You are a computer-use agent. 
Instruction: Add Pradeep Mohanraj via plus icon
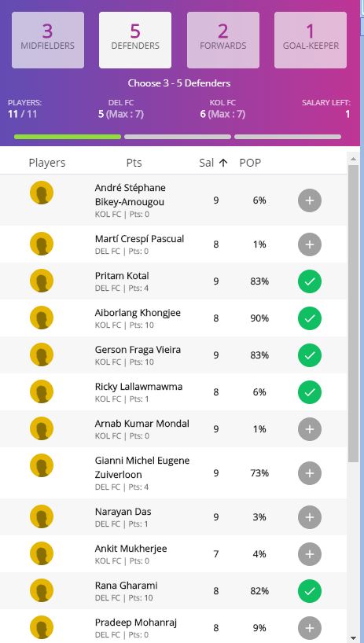(310, 628)
